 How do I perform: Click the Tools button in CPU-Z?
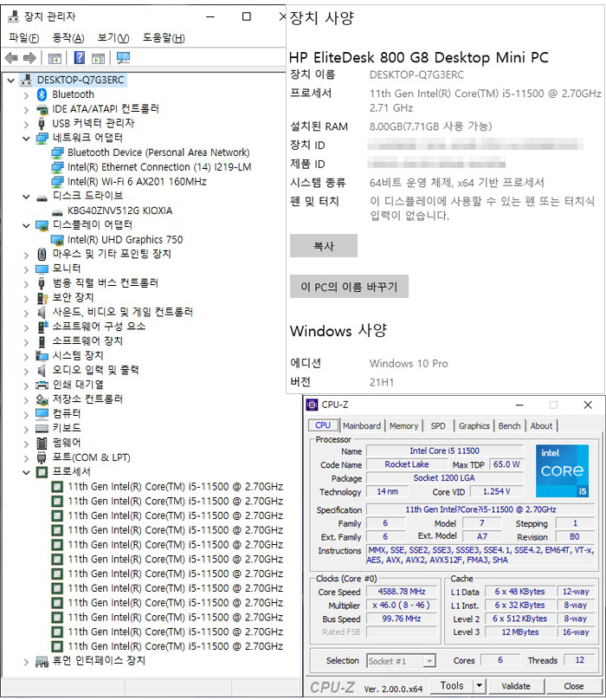click(x=452, y=685)
